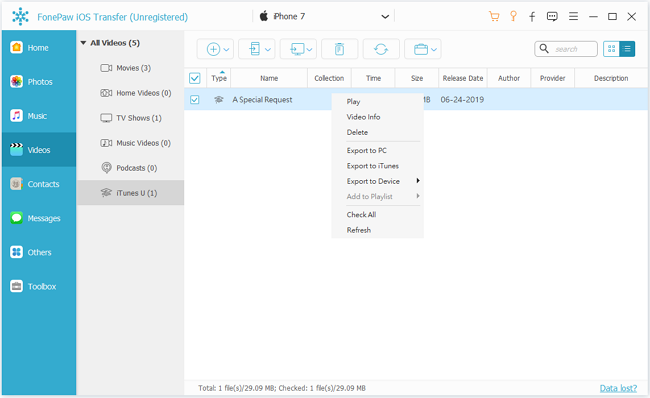
Task: Click the A Special Request file name
Action: [262, 100]
